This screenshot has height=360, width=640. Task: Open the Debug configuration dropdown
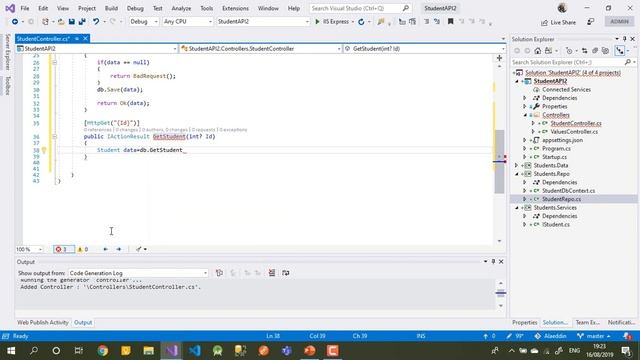pyautogui.click(x=144, y=22)
